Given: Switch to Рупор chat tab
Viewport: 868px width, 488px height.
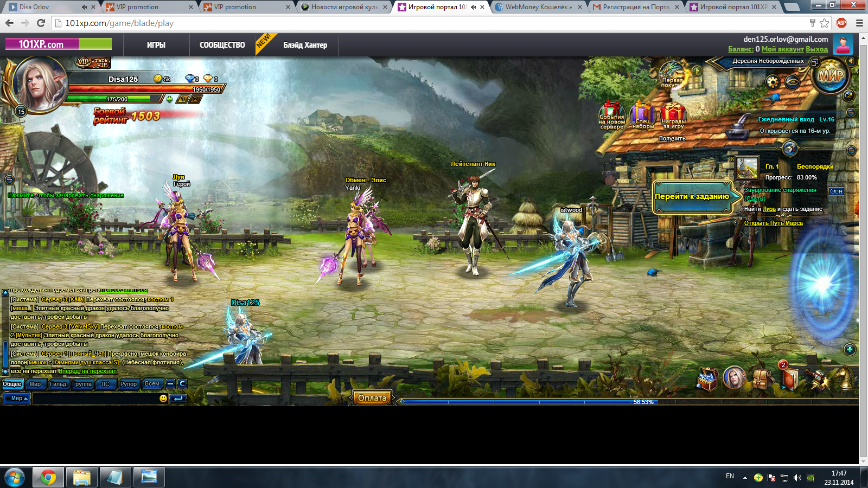Looking at the screenshot, I should (x=129, y=384).
